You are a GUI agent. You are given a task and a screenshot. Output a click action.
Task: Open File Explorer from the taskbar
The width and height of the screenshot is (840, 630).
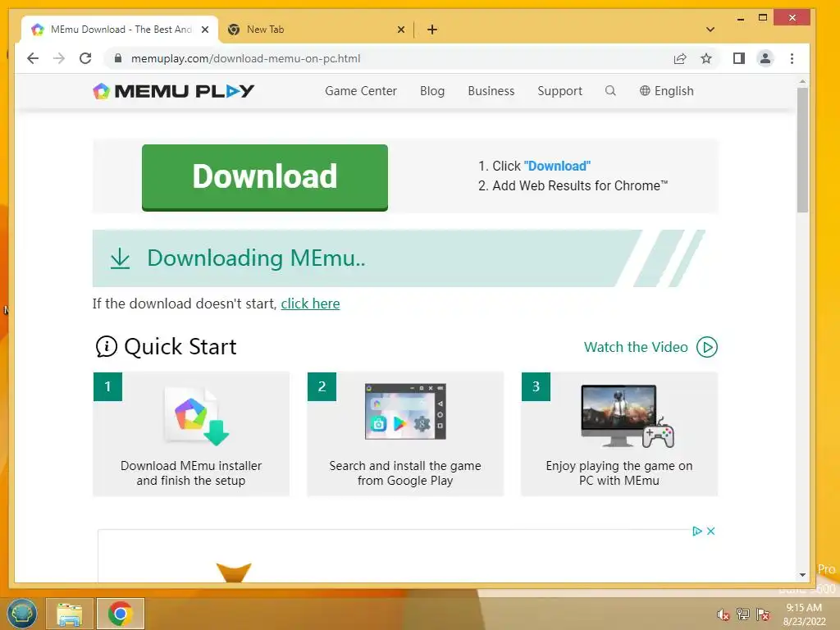70,614
